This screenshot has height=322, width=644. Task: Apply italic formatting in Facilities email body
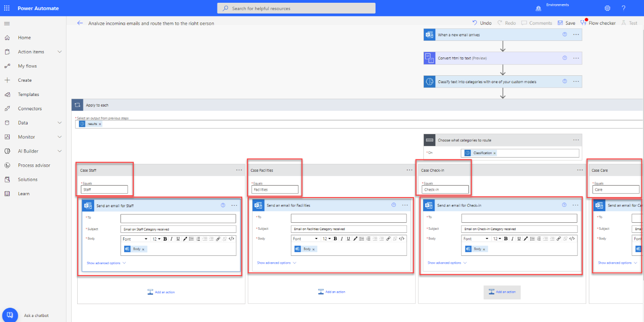(x=342, y=238)
